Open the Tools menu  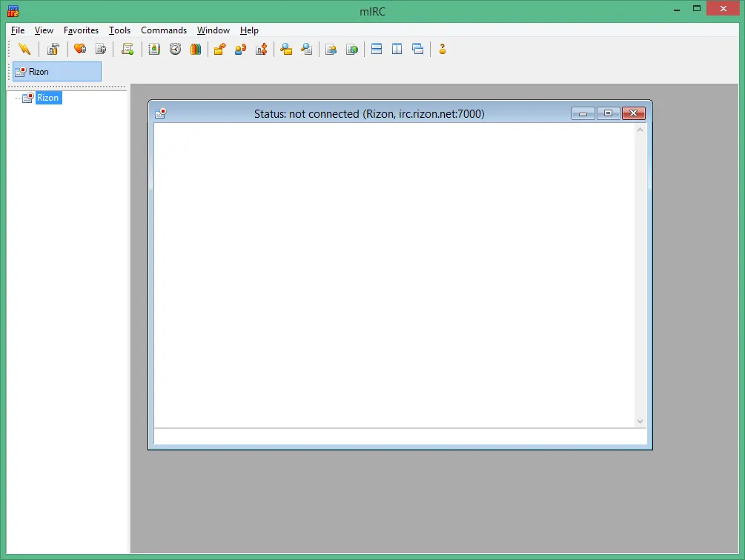(x=120, y=30)
